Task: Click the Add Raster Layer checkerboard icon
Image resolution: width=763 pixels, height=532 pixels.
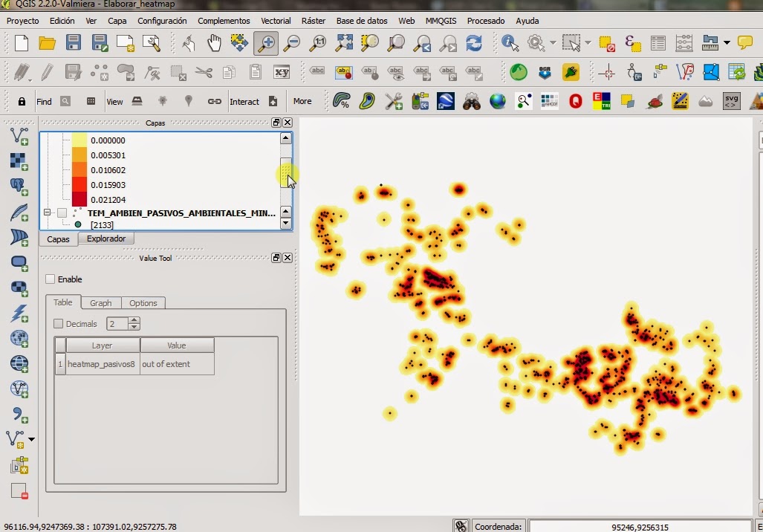Action: (x=19, y=161)
